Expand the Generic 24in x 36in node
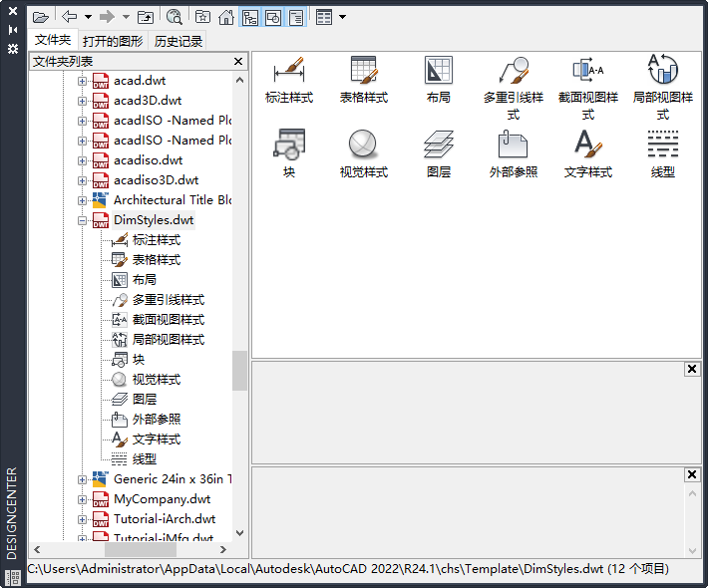This screenshot has height=588, width=708. [82, 479]
